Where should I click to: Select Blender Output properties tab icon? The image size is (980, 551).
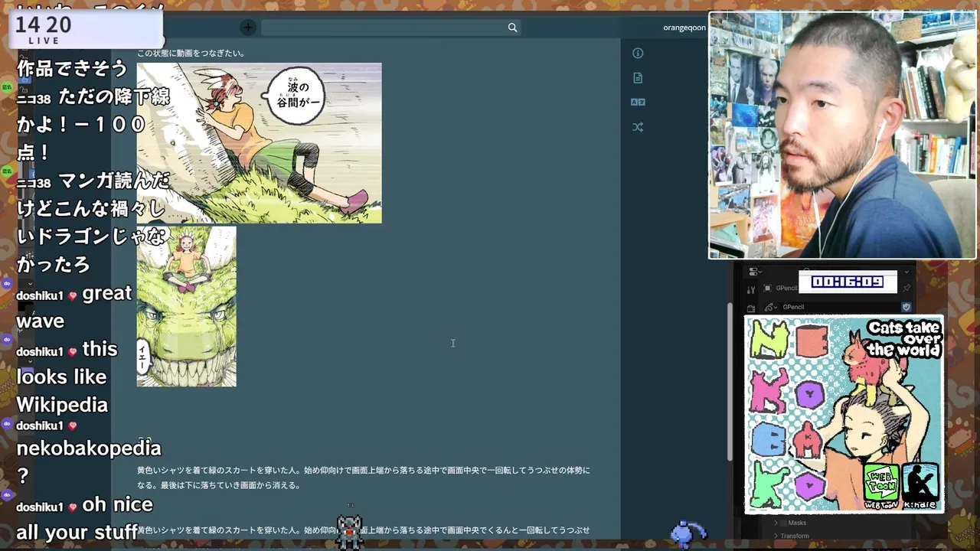click(x=750, y=308)
